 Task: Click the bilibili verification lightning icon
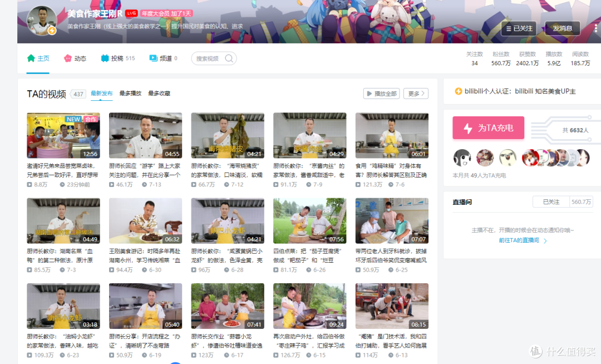(x=458, y=91)
